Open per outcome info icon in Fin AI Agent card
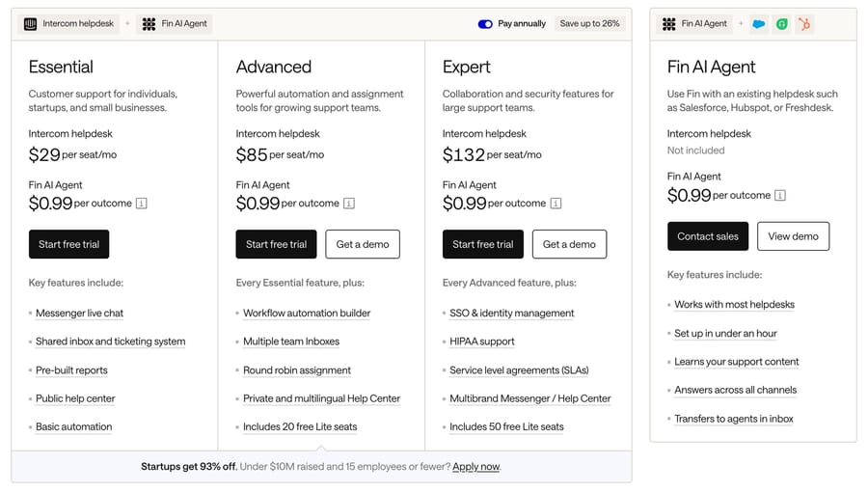Screen dimensions: 868x492 tap(780, 196)
